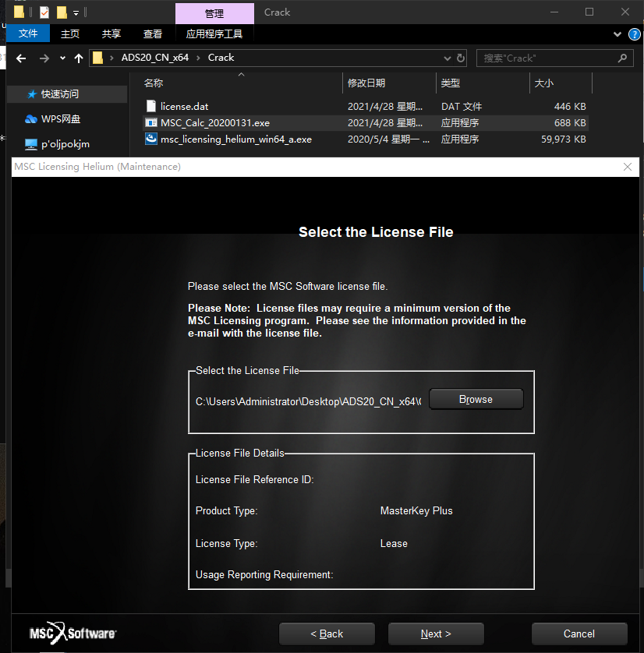The height and width of the screenshot is (653, 644).
Task: Click the Explorer help question icon
Action: (x=635, y=34)
